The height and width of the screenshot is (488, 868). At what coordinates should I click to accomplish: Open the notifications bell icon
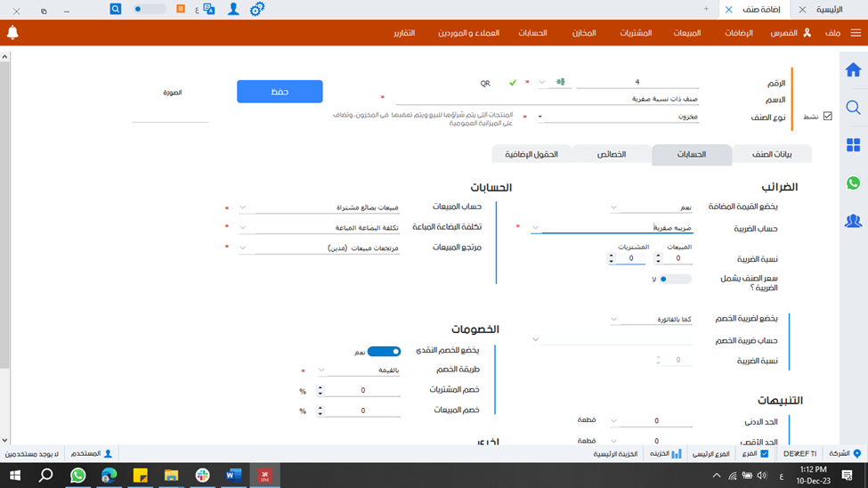tap(12, 33)
